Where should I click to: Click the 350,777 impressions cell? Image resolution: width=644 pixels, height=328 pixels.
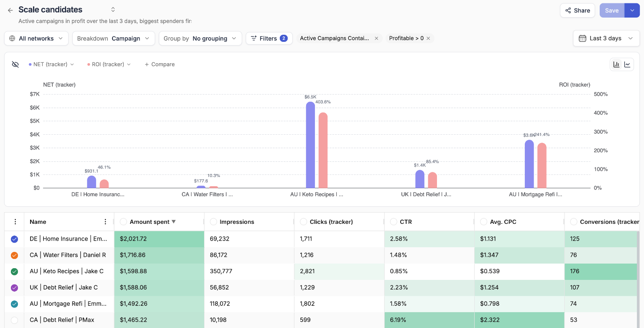tap(249, 271)
